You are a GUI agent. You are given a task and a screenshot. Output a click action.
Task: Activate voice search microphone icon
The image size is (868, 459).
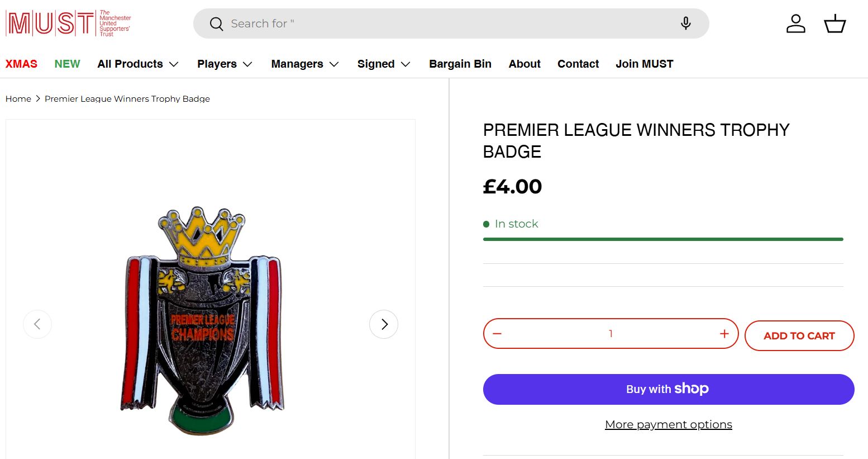[x=685, y=23]
